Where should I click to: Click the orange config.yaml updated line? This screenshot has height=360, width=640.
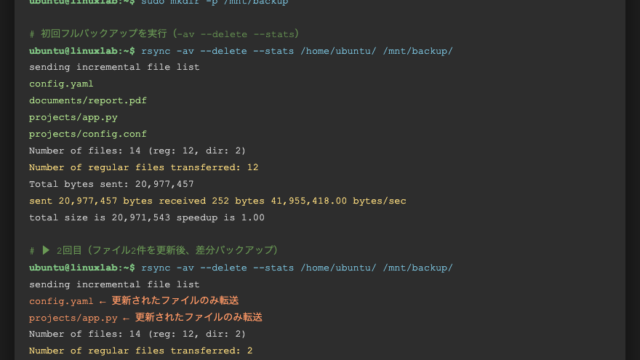(133, 301)
